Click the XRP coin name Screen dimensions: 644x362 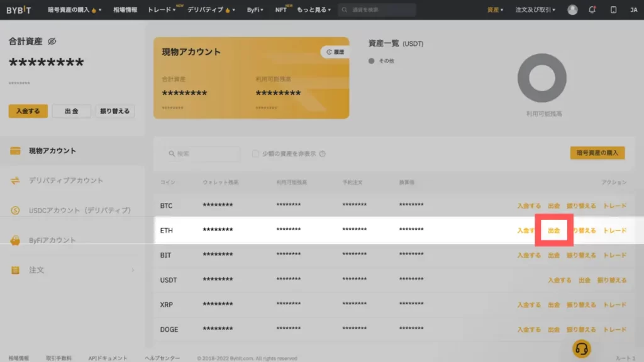[166, 305]
